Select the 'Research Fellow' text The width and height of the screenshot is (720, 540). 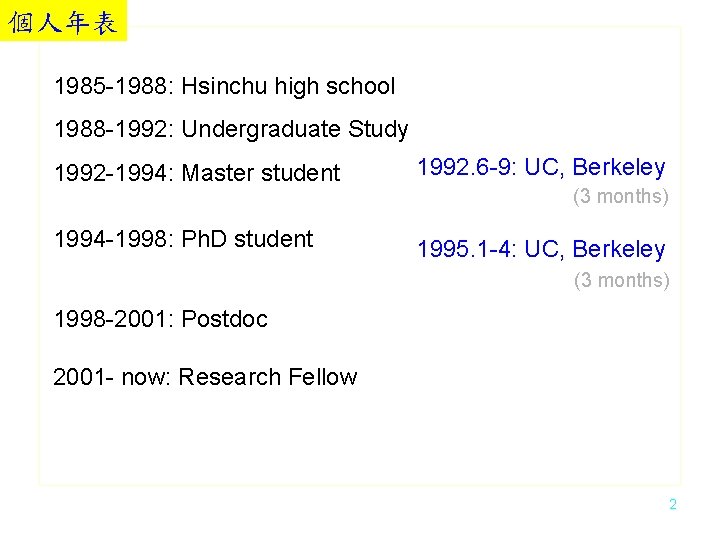coord(267,377)
